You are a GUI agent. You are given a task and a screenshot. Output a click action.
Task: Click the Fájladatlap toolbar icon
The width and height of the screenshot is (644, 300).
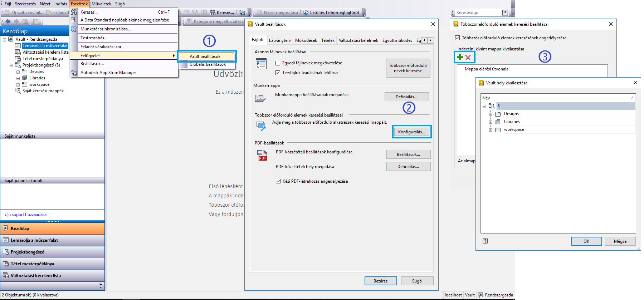tap(49, 13)
